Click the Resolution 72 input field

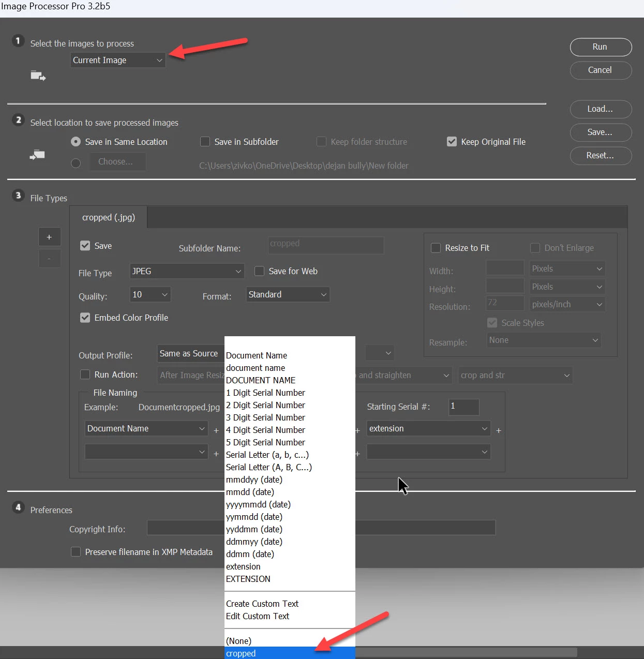pos(505,303)
